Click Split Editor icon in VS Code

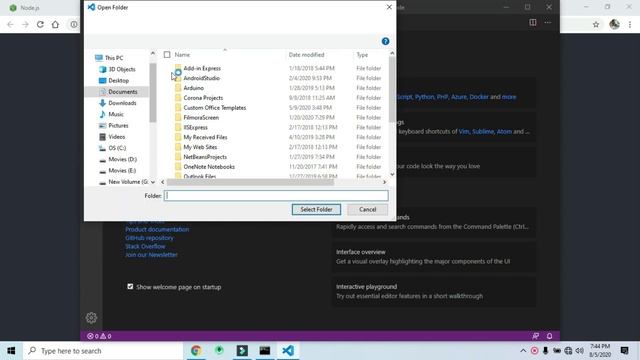point(533,22)
